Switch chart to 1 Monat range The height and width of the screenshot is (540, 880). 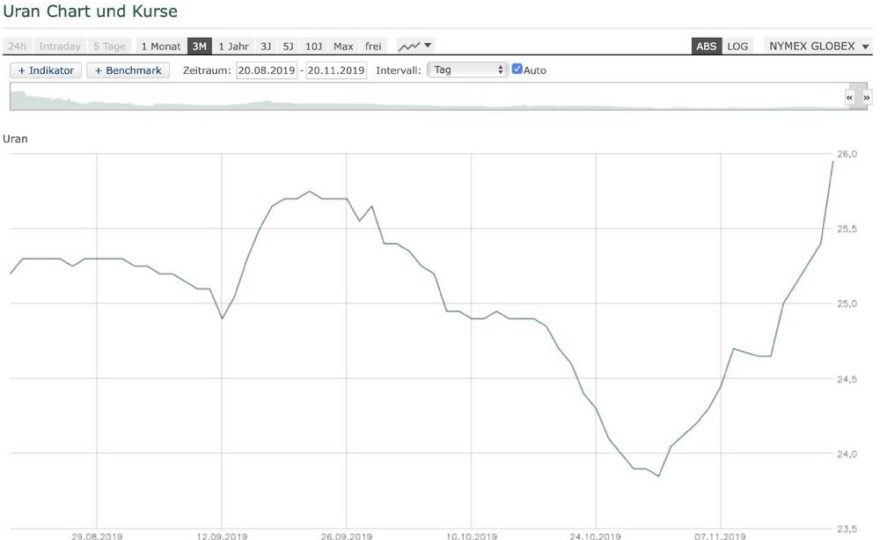click(161, 46)
